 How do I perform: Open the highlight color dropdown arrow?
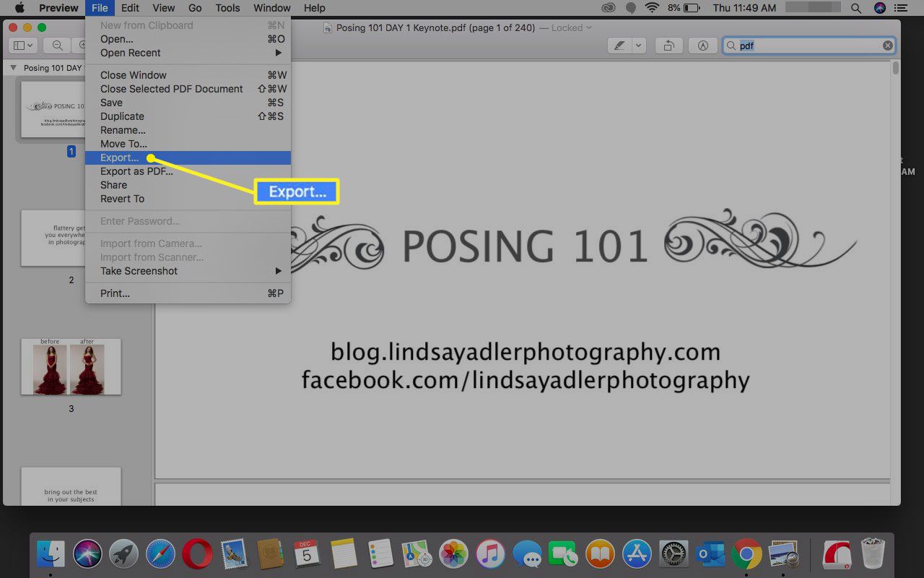[639, 46]
